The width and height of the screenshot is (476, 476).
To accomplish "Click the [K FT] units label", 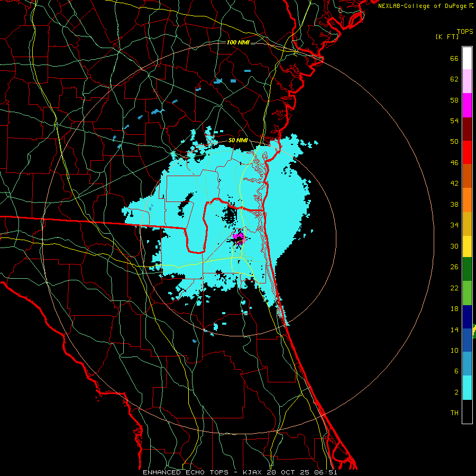I will (447, 36).
